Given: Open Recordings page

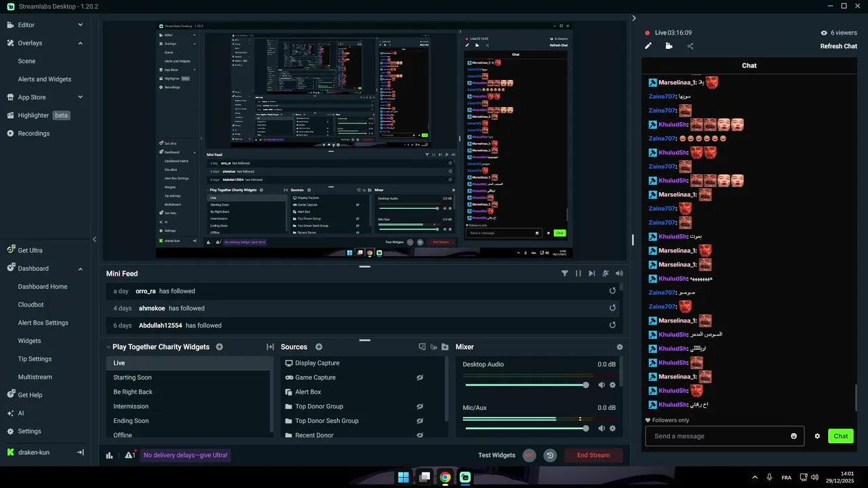Looking at the screenshot, I should point(33,134).
